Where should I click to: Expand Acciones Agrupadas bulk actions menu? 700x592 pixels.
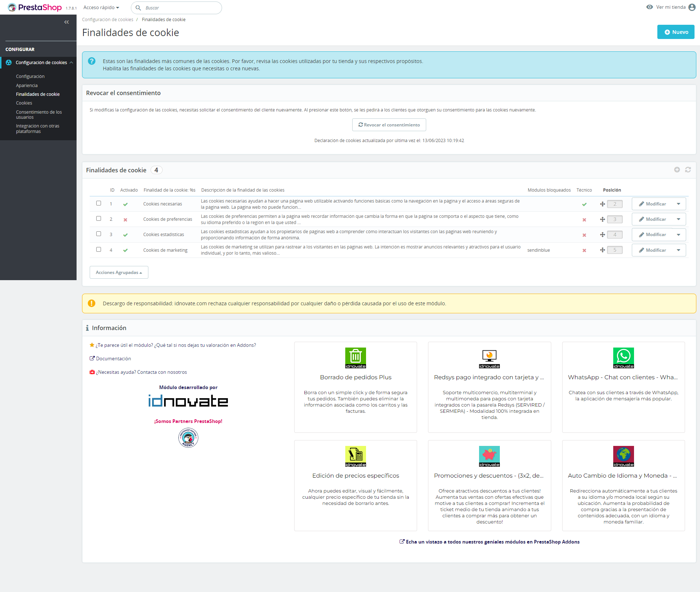pyautogui.click(x=119, y=273)
